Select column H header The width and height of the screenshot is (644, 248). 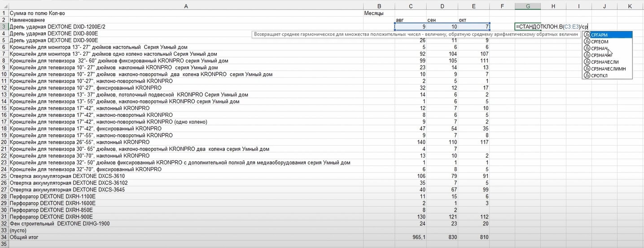pyautogui.click(x=553, y=6)
